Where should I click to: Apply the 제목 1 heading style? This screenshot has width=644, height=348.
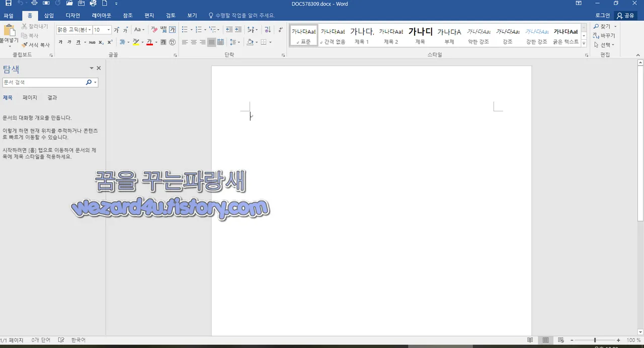(362, 35)
